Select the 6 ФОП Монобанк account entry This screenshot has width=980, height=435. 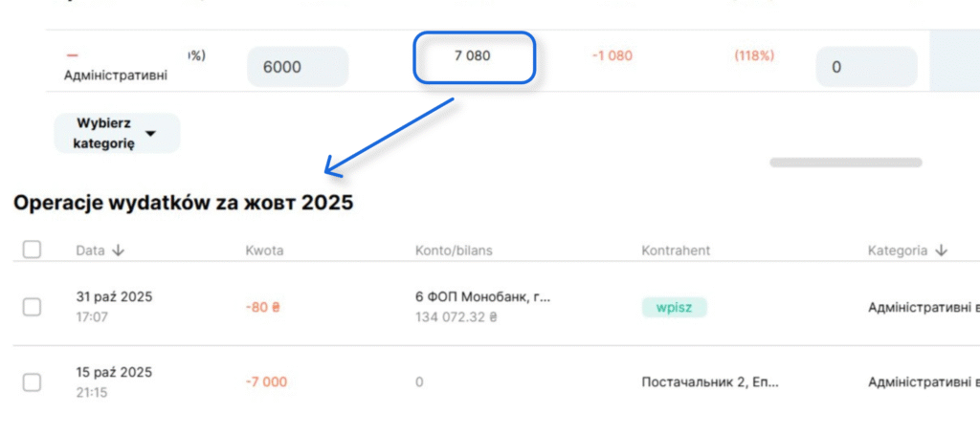[x=483, y=297]
